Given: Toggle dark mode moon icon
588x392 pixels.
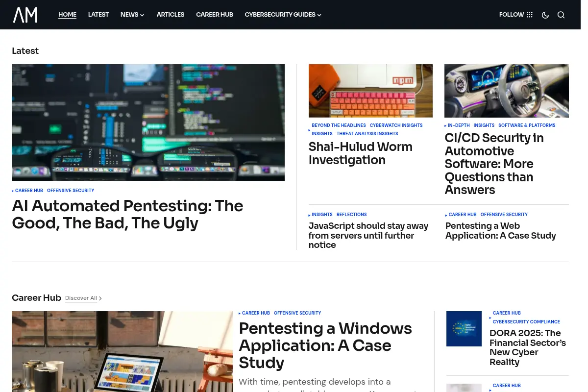Looking at the screenshot, I should pos(545,15).
